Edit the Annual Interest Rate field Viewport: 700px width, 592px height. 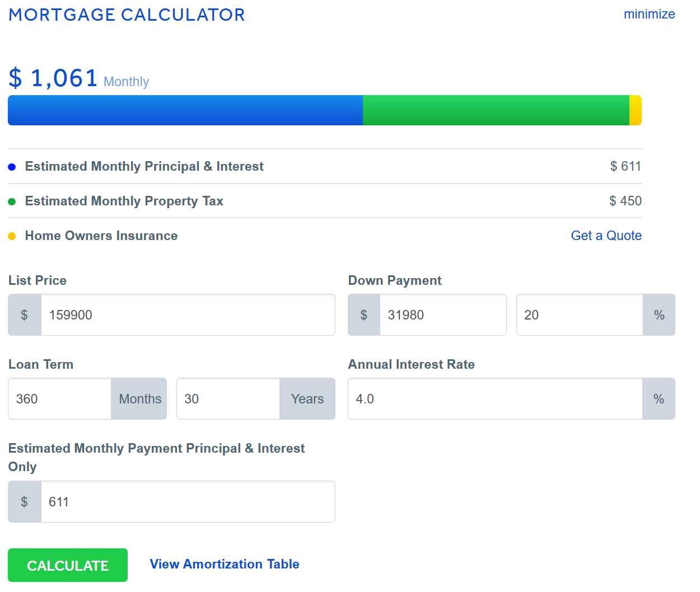tap(495, 399)
